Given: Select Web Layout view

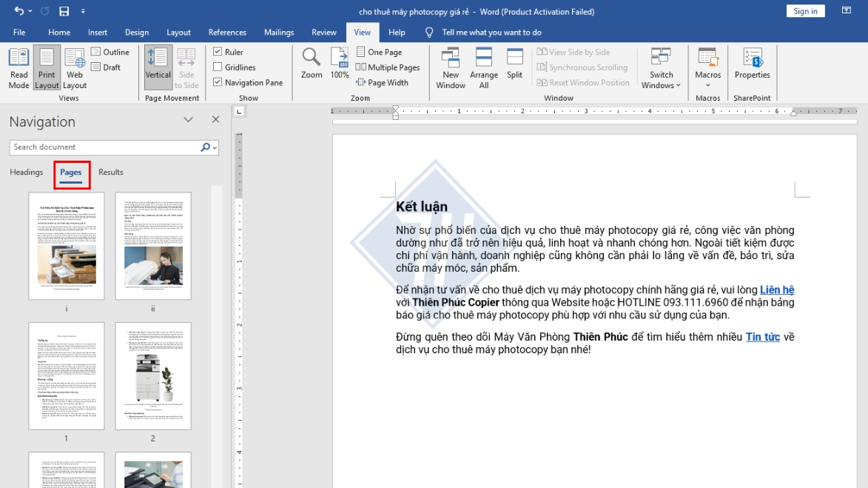Looking at the screenshot, I should pos(74,67).
